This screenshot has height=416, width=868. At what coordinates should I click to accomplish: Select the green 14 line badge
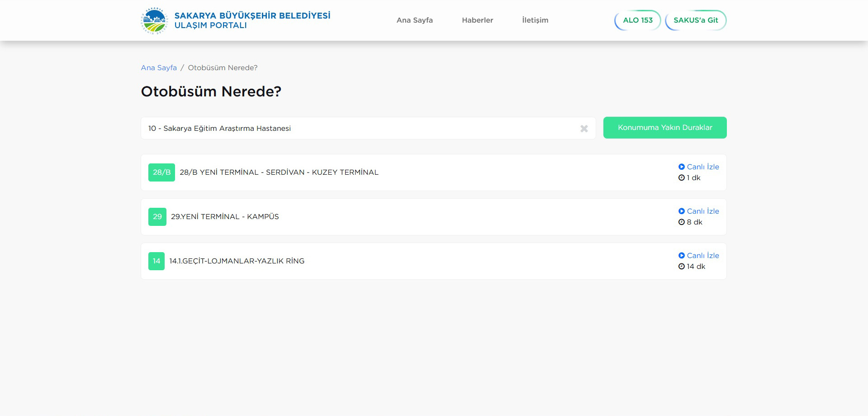[157, 261]
